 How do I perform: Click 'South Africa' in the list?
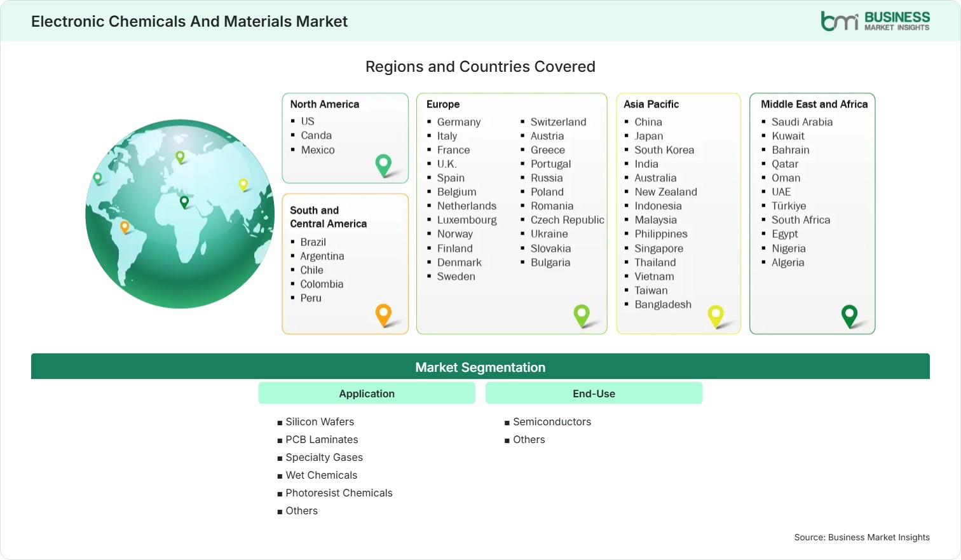click(x=800, y=220)
